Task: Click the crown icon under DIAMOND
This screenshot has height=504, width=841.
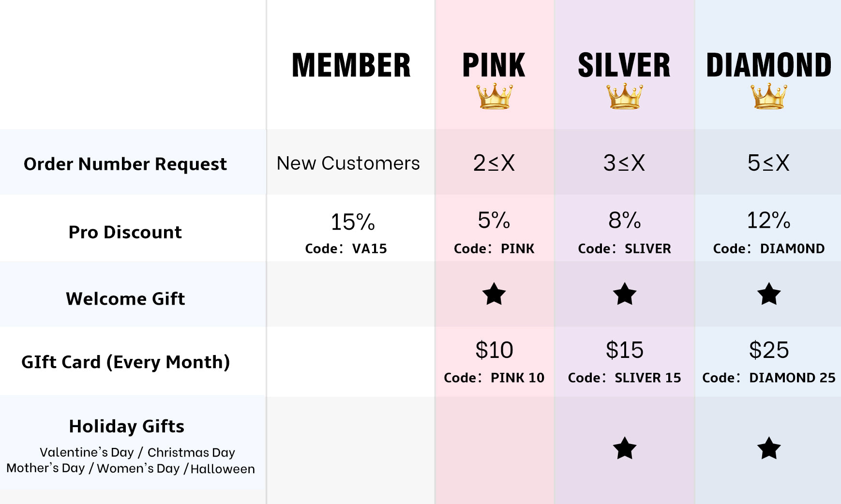Action: pyautogui.click(x=768, y=96)
